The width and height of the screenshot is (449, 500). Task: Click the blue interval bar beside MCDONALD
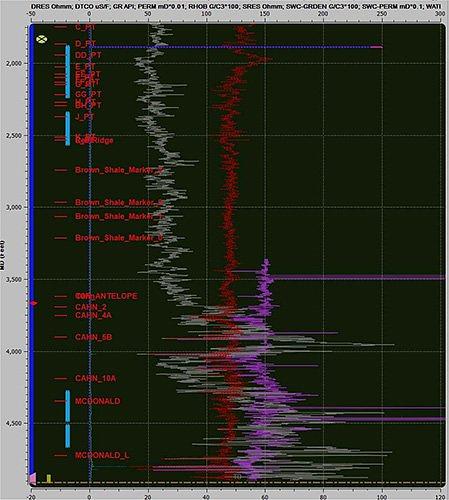pos(68,406)
